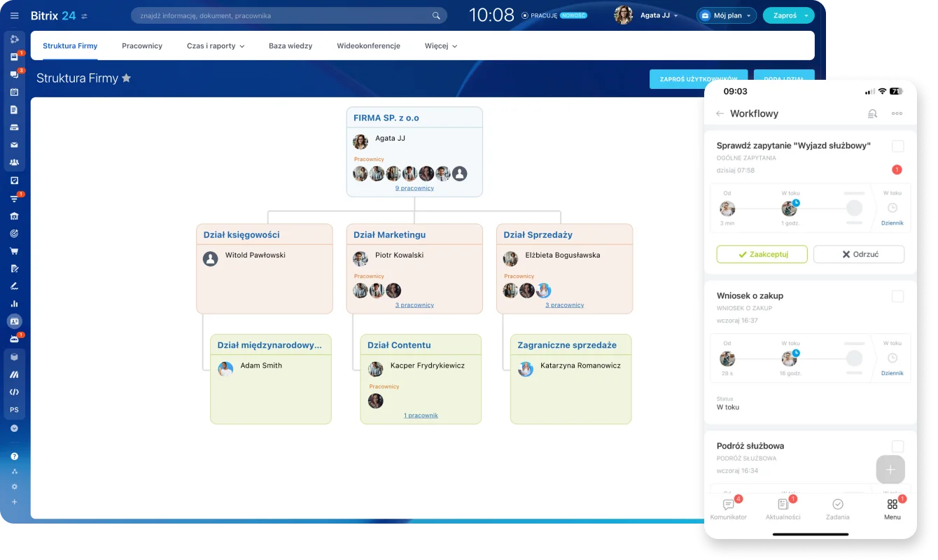Open the 9 pracownicy link

pos(414,188)
